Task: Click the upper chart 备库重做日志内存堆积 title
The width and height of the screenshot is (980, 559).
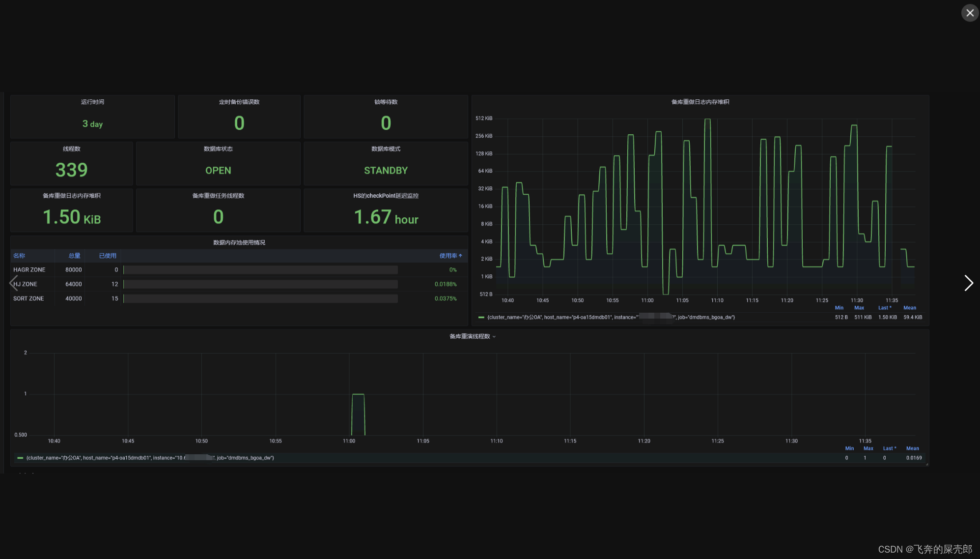Action: point(700,102)
